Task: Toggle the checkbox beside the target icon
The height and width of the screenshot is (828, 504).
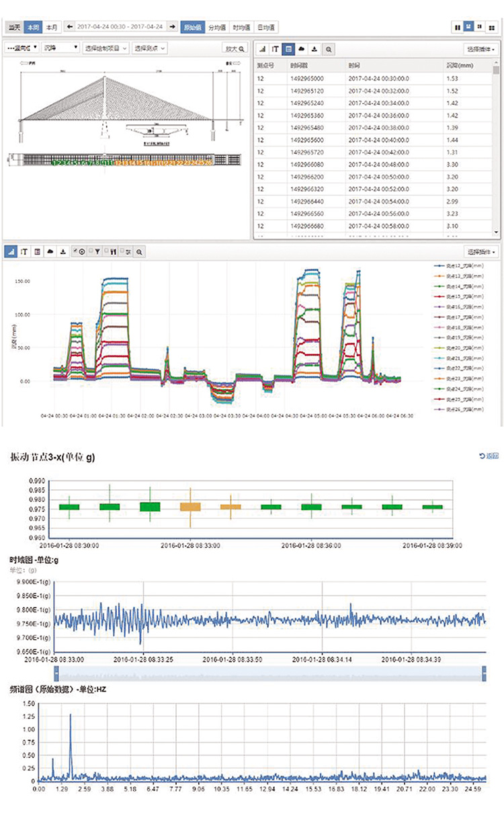Action: point(75,251)
